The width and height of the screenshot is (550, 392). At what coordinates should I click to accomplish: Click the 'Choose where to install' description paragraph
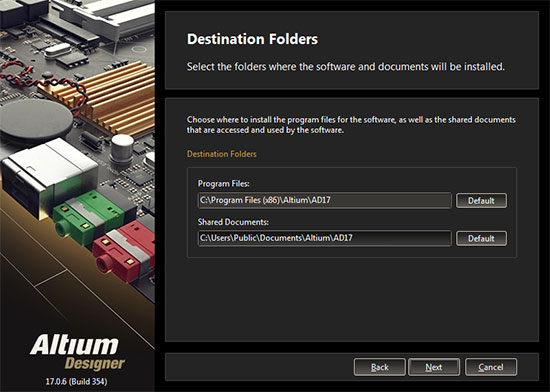point(351,124)
